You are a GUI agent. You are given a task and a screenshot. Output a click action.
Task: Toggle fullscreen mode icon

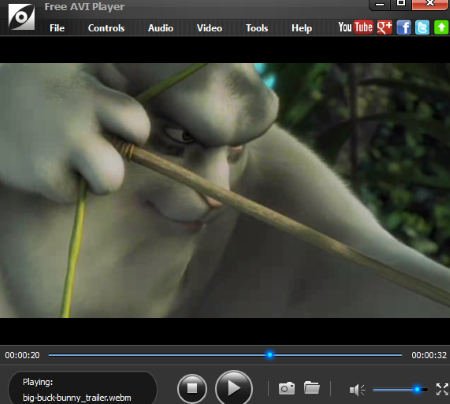coord(442,389)
